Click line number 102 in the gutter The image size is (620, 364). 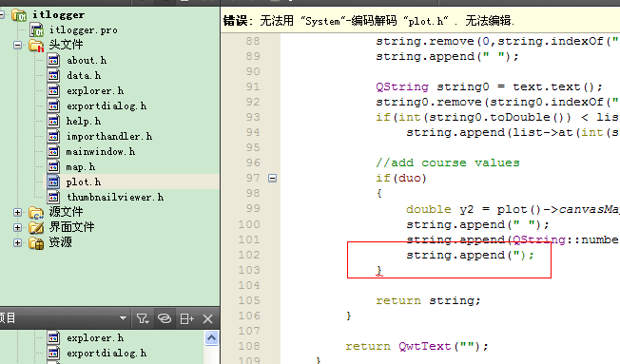249,255
